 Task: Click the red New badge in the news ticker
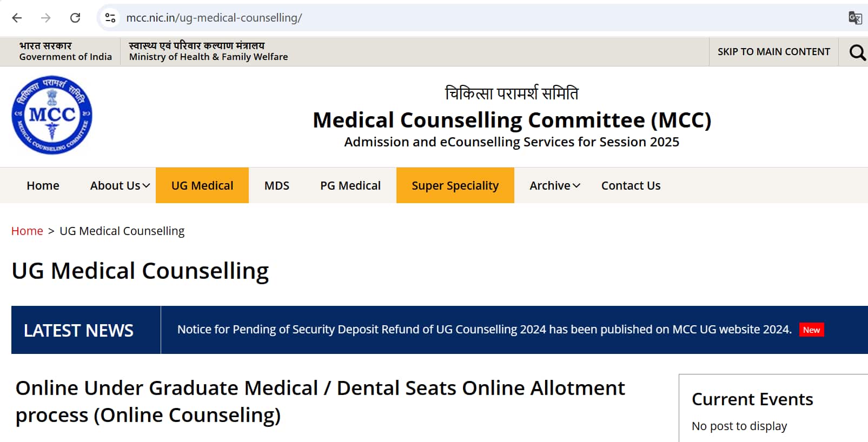[811, 330]
